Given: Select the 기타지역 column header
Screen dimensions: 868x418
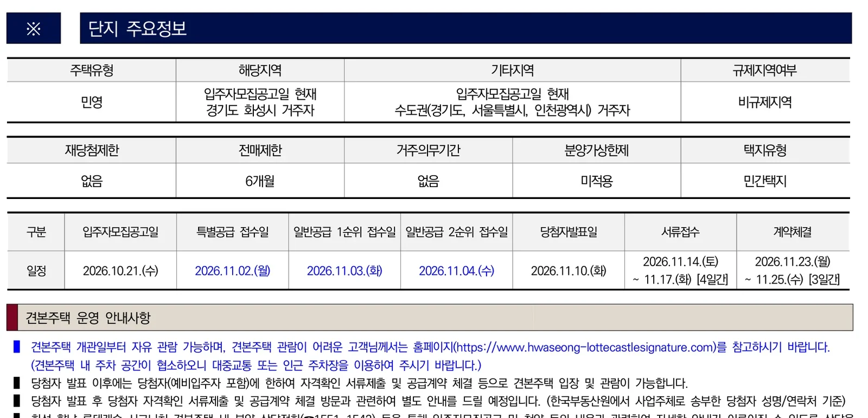Looking at the screenshot, I should pyautogui.click(x=512, y=70).
